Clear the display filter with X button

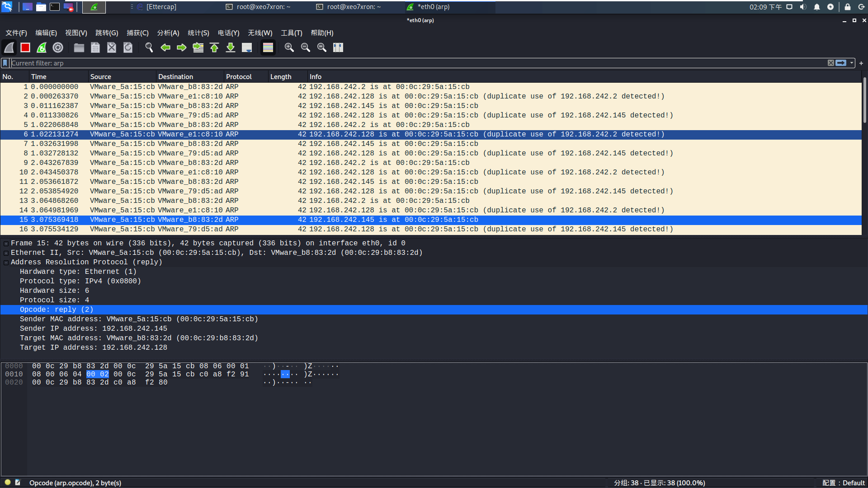click(831, 63)
